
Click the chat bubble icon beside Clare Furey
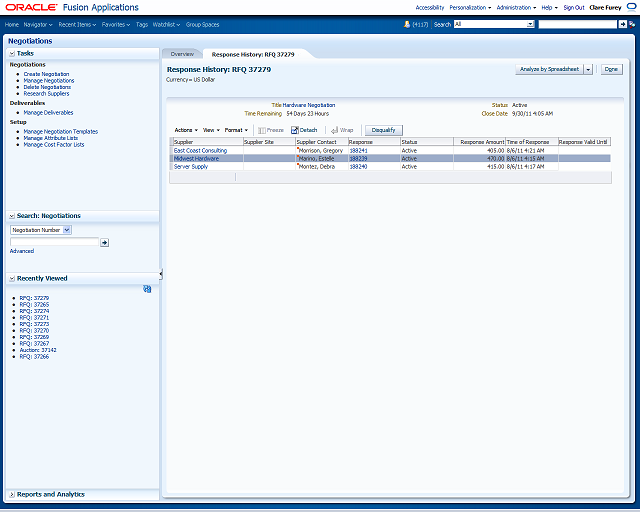click(631, 7)
